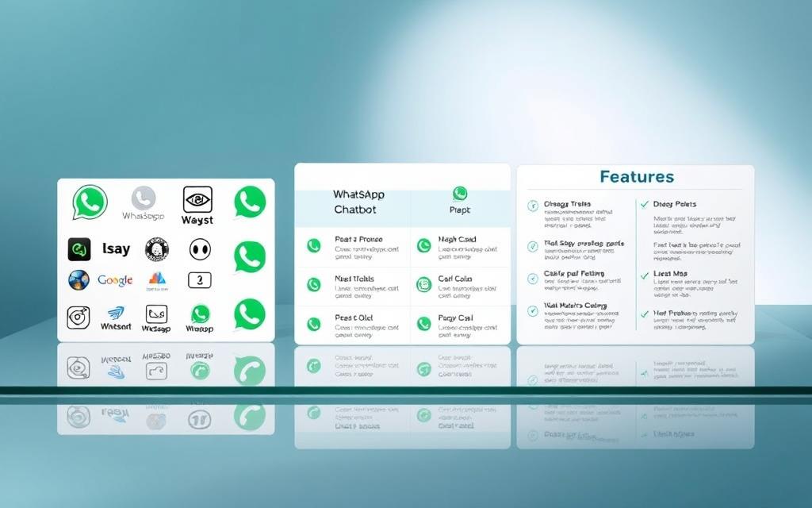Click the WhatsApp Chatbot column header

(x=358, y=202)
